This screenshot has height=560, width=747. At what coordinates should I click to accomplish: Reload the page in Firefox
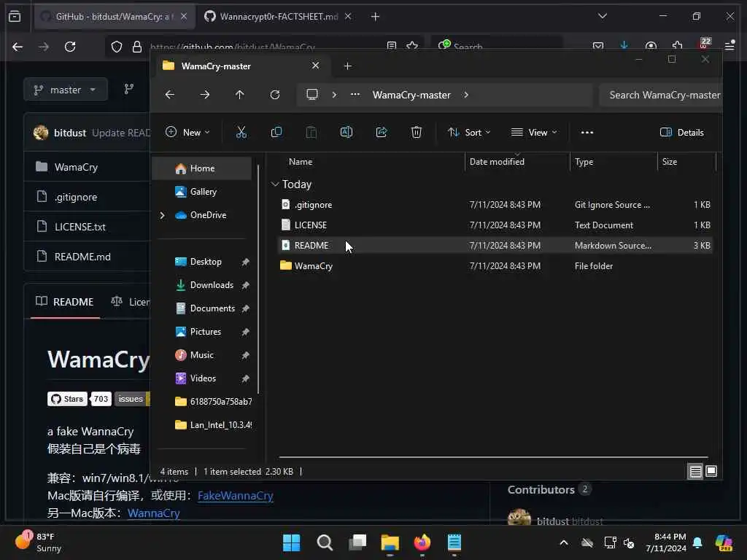pyautogui.click(x=70, y=47)
